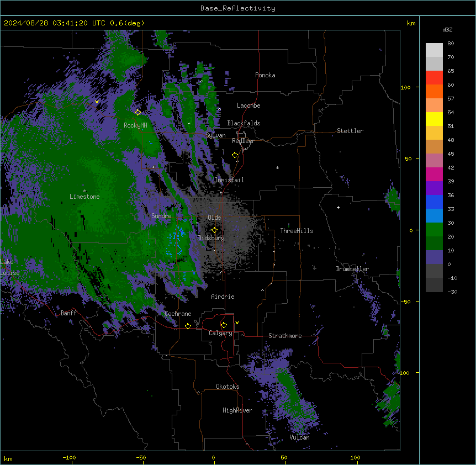Screen dimensions: 476x465
Task: Click the dBZ legend heading
Action: [x=447, y=30]
